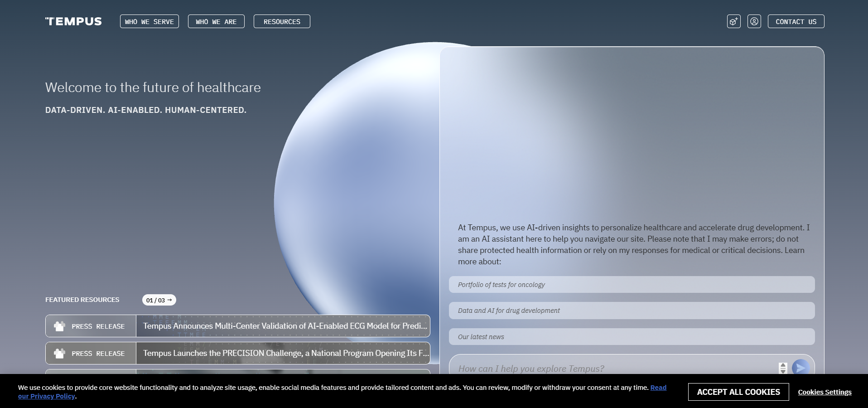Select the Our latest news suggestion
Image resolution: width=868 pixels, height=408 pixels.
pos(632,337)
